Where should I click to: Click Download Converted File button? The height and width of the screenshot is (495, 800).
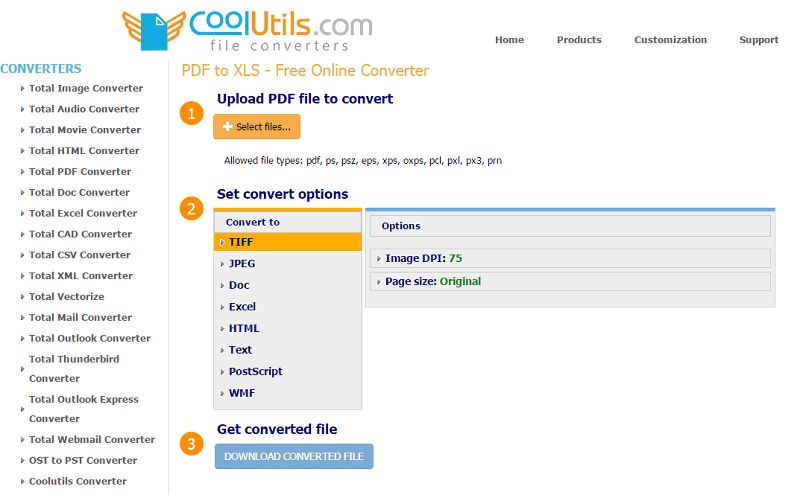click(294, 456)
